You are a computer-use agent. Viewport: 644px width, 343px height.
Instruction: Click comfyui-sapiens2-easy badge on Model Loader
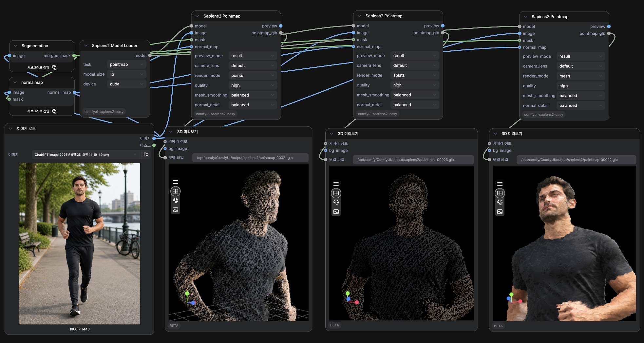(104, 112)
